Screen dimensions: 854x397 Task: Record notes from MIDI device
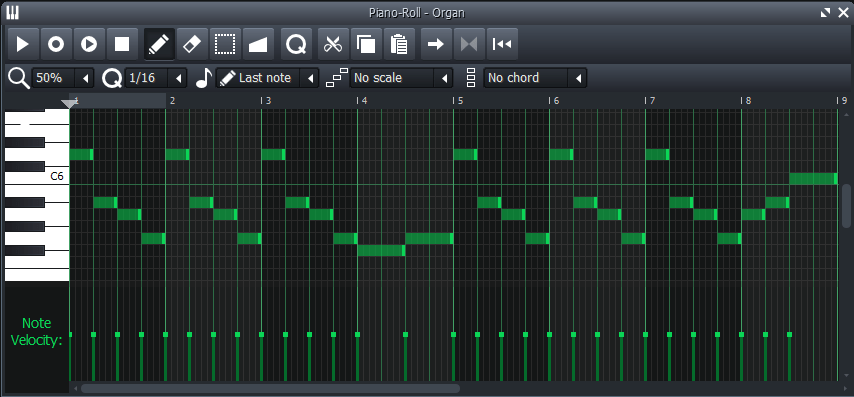pyautogui.click(x=56, y=44)
